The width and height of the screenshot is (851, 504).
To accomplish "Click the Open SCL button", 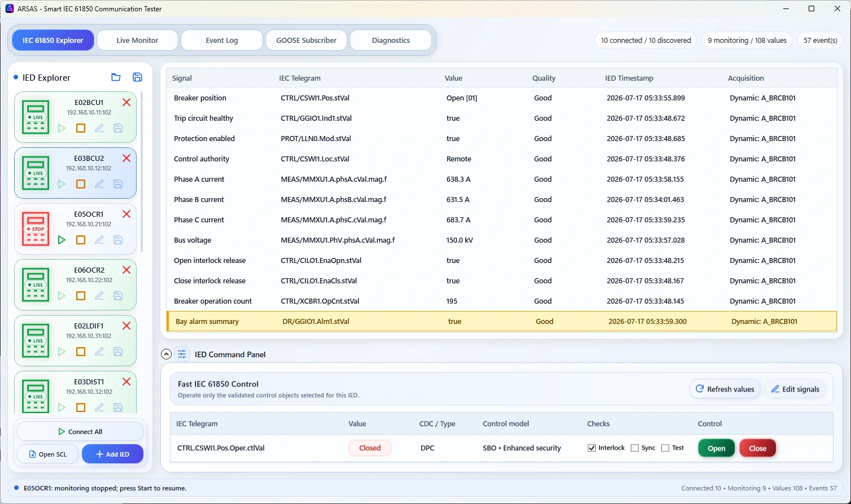I will [x=48, y=454].
